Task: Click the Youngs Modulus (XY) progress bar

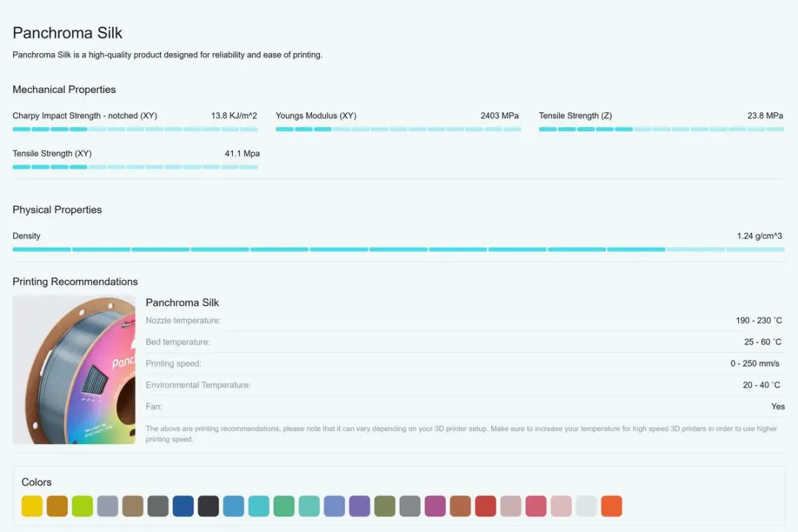Action: (398, 129)
